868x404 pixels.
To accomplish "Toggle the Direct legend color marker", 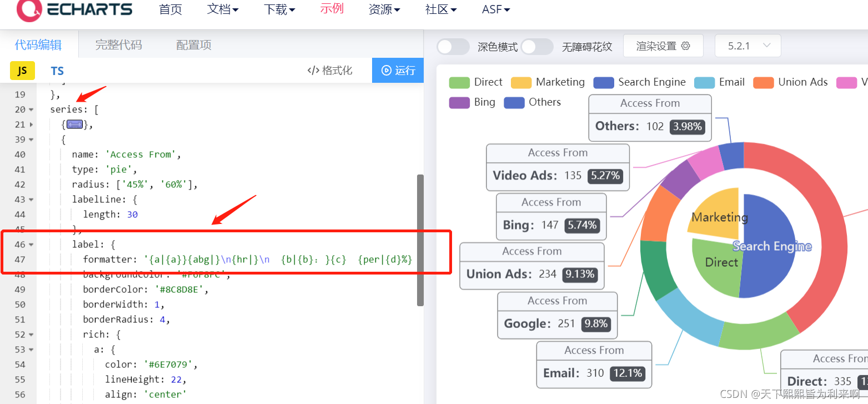I will [459, 82].
